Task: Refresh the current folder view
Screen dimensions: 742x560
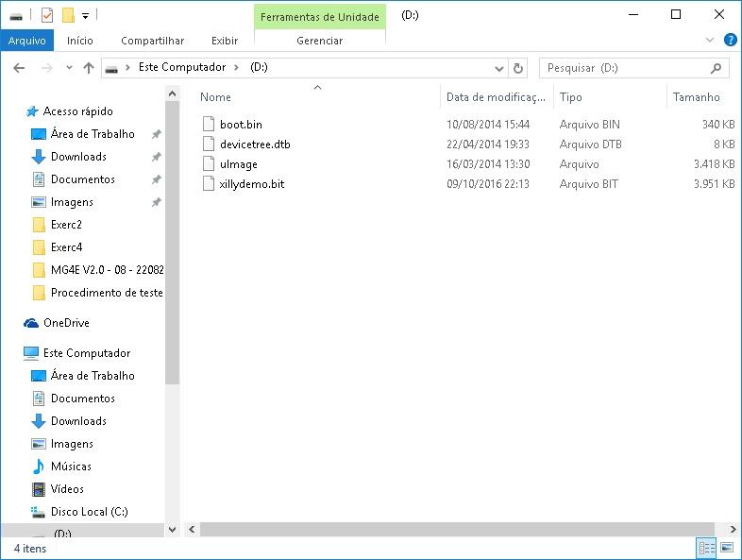Action: (517, 68)
